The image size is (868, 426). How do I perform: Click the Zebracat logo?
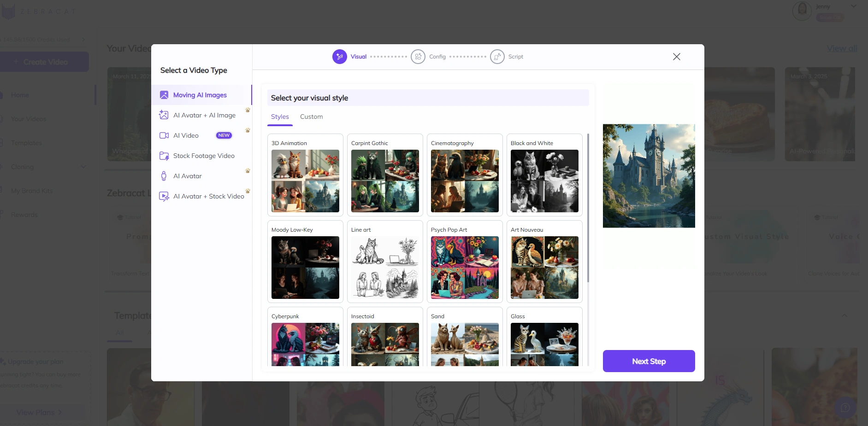point(38,11)
